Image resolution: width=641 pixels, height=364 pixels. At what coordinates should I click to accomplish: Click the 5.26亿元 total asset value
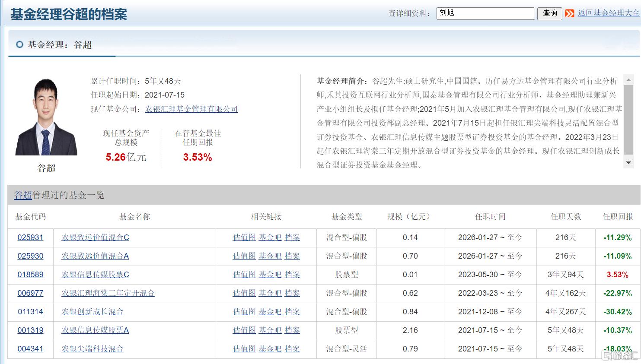[126, 158]
